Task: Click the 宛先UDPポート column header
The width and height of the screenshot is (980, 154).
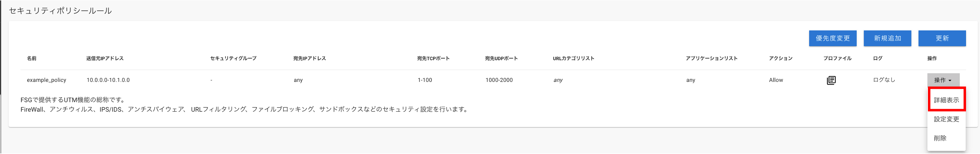Action: pos(501,58)
